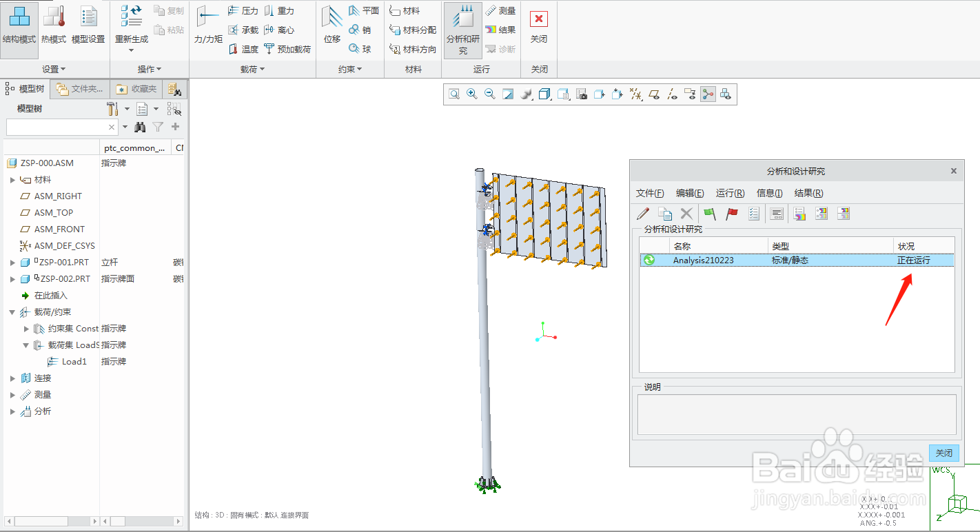The width and height of the screenshot is (980, 532).
Task: Apply 压力 pressure load
Action: [243, 11]
